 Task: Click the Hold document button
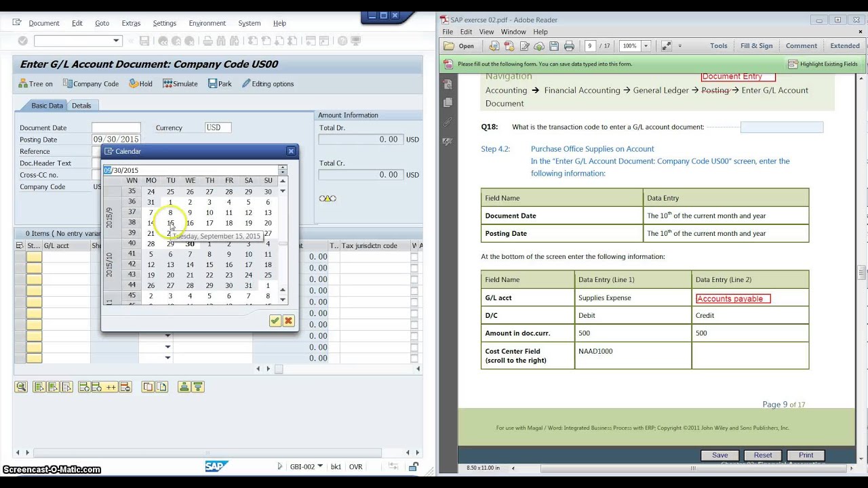[141, 84]
